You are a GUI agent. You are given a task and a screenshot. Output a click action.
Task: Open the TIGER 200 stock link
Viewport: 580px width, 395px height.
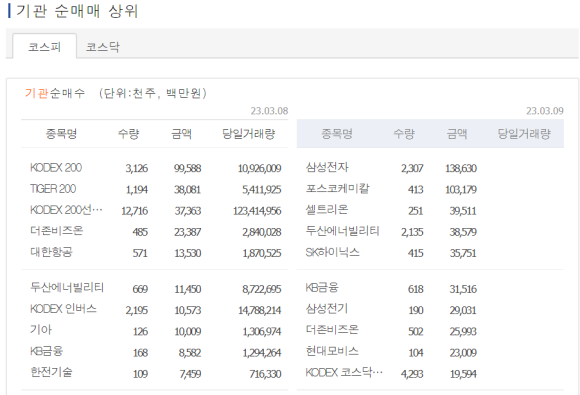click(53, 189)
